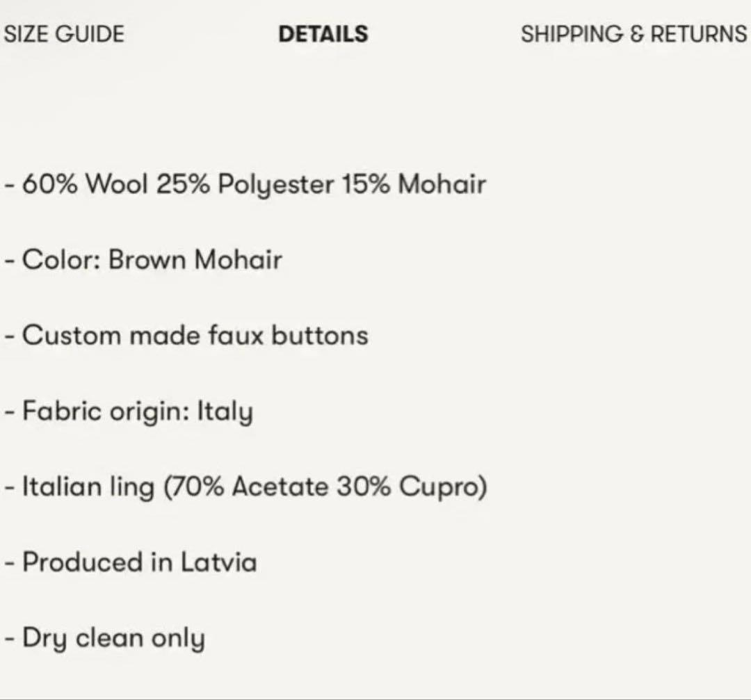Screen dimensions: 751x700
Task: Click the "60% Wool" composition text
Action: pos(86,184)
